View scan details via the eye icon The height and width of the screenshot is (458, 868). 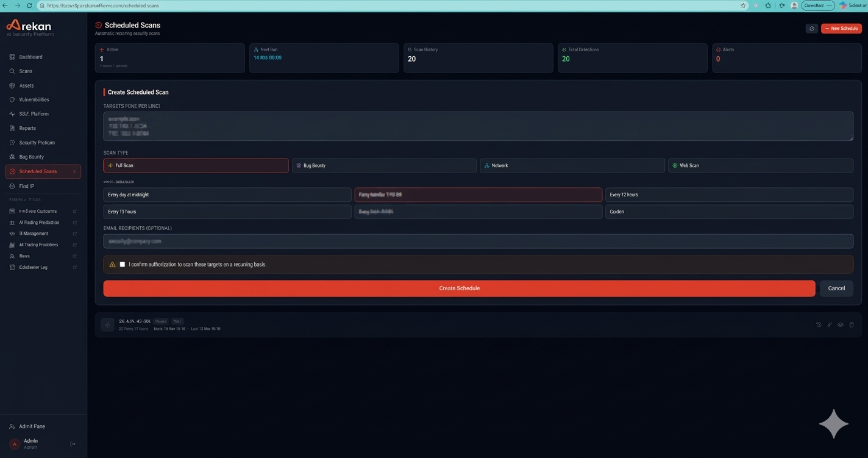(x=841, y=324)
